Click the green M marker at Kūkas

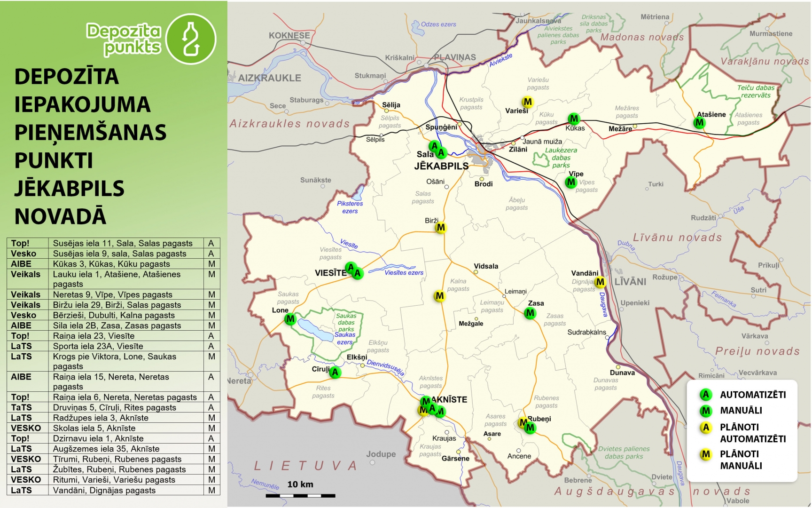pos(573,119)
